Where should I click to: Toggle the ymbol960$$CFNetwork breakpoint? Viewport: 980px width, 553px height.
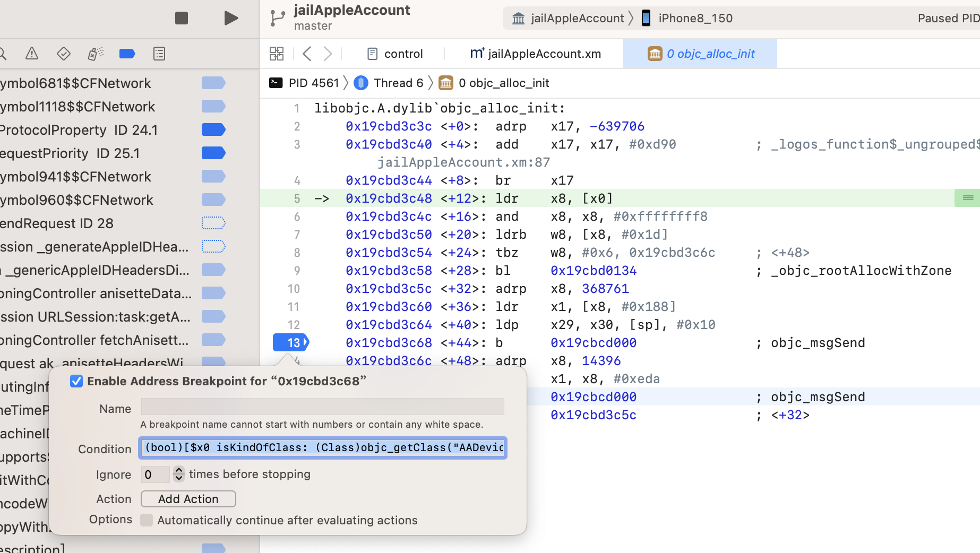[213, 200]
